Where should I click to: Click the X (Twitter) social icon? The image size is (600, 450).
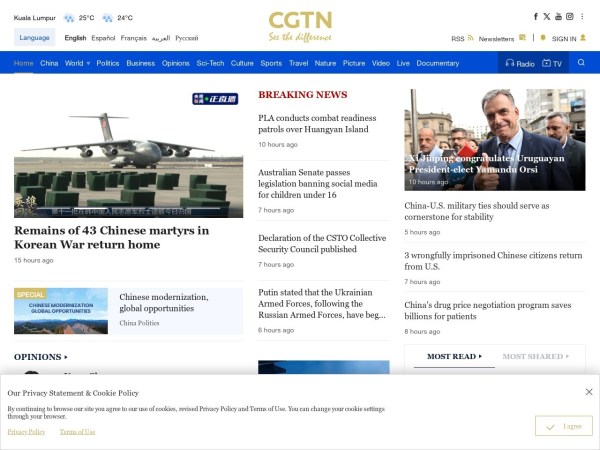point(547,17)
